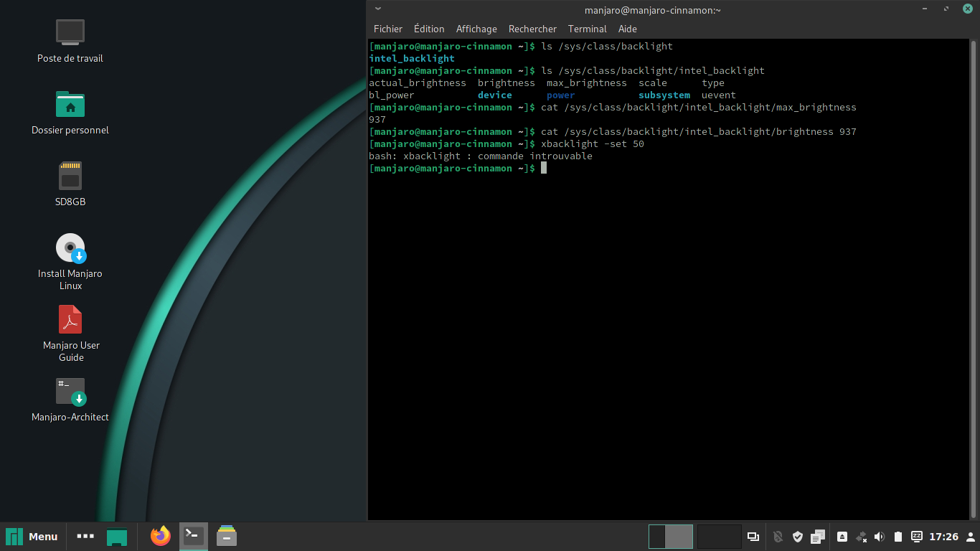The image size is (980, 551).
Task: Maximize the terminal window
Action: click(x=946, y=9)
